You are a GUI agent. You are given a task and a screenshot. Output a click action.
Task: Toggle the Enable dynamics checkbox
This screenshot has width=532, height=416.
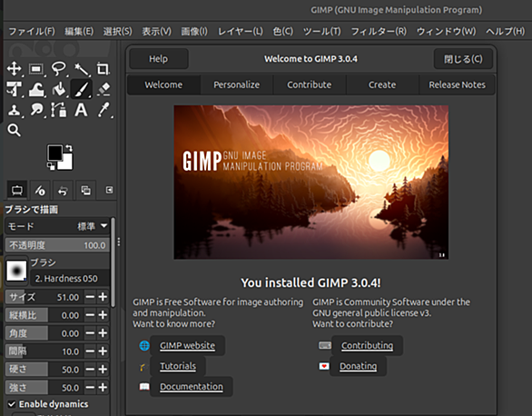click(x=12, y=404)
